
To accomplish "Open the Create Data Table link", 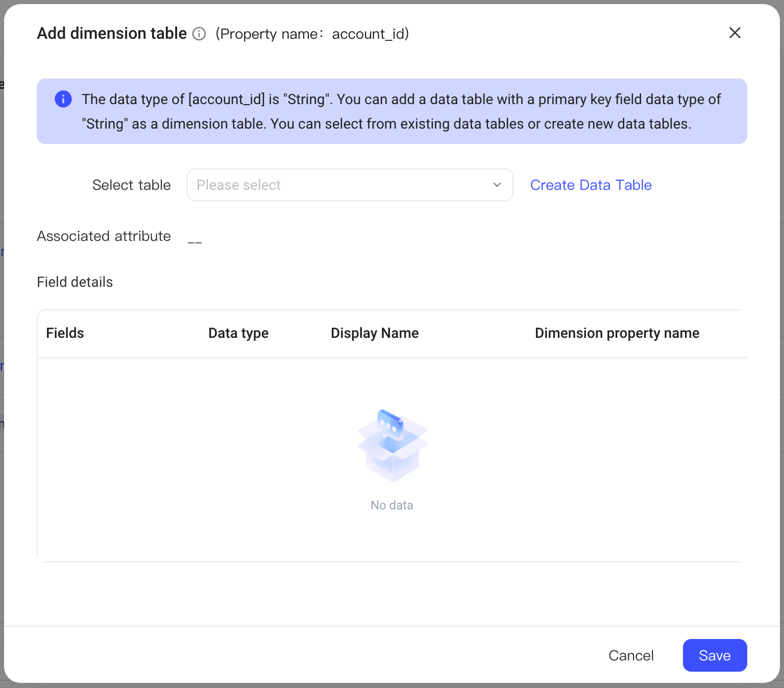I will [x=591, y=185].
